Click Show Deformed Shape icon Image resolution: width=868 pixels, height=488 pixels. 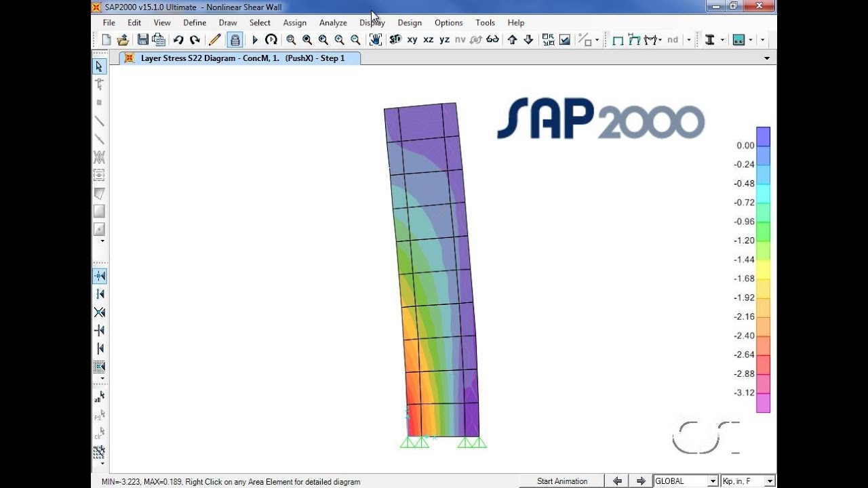(634, 40)
